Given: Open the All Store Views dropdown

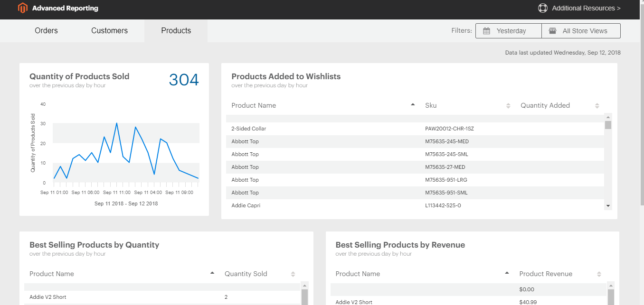Looking at the screenshot, I should tap(584, 31).
